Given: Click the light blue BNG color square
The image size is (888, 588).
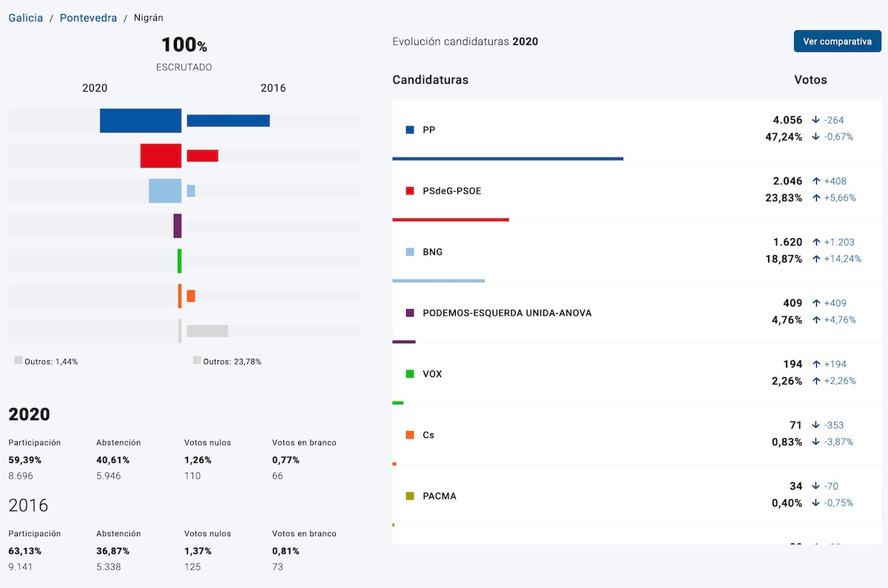Looking at the screenshot, I should point(410,252).
